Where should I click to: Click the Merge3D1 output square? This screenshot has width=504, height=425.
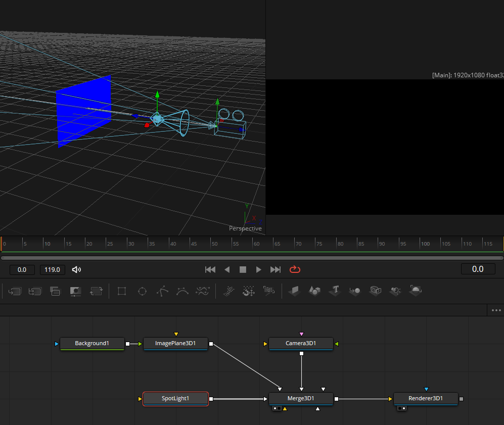pyautogui.click(x=337, y=399)
